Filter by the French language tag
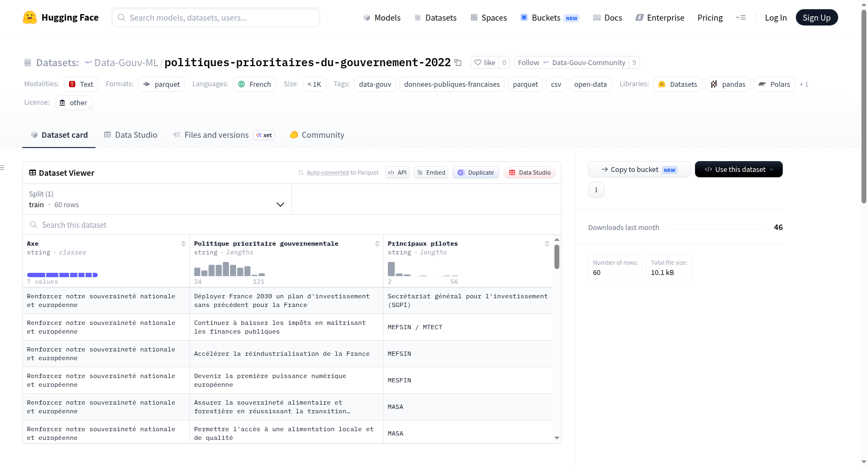The image size is (868, 467). (x=254, y=84)
